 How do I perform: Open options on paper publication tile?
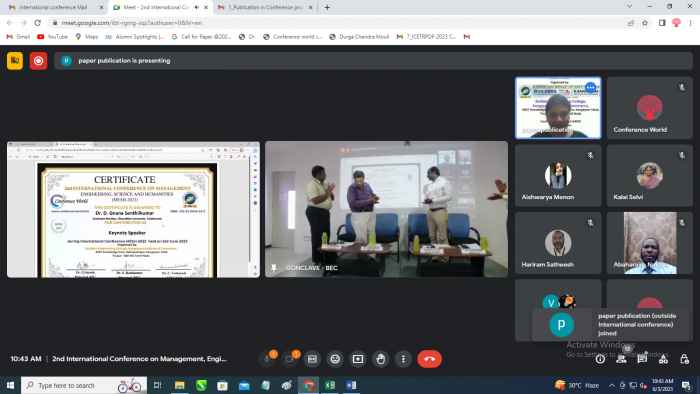[x=591, y=87]
